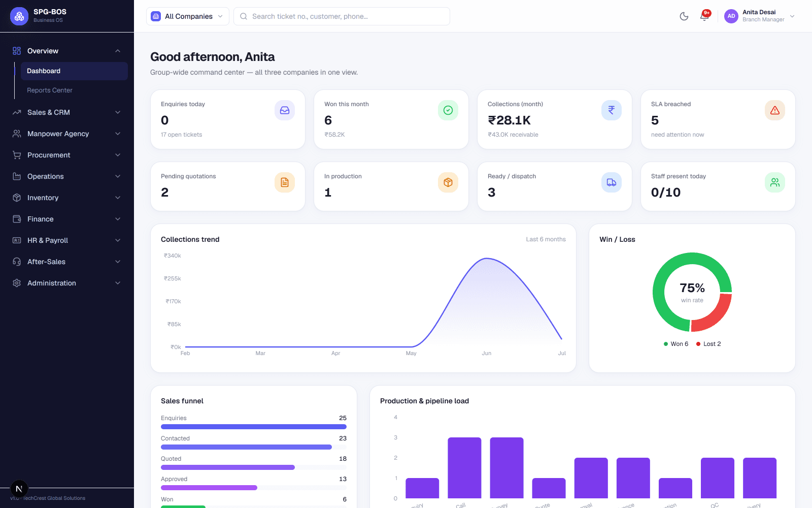Click Manpower Agency people icon
Viewport: 812px width, 508px height.
(17, 134)
